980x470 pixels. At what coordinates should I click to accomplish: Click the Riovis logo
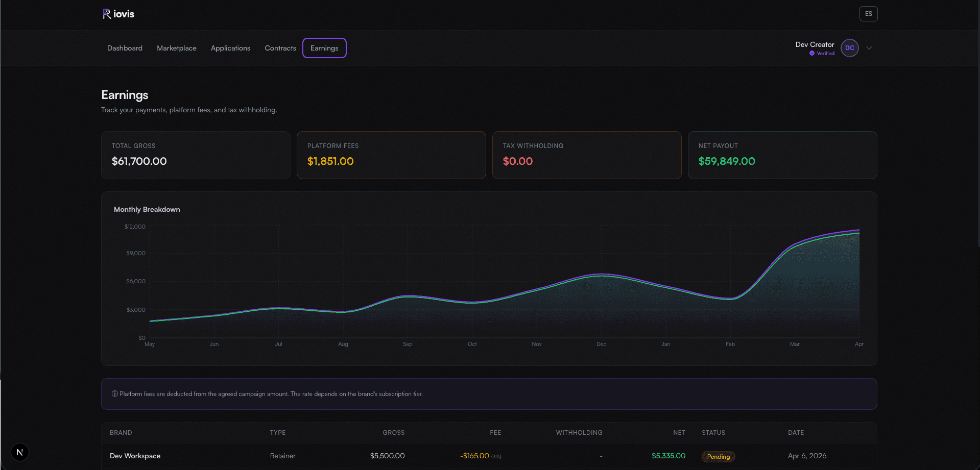118,14
